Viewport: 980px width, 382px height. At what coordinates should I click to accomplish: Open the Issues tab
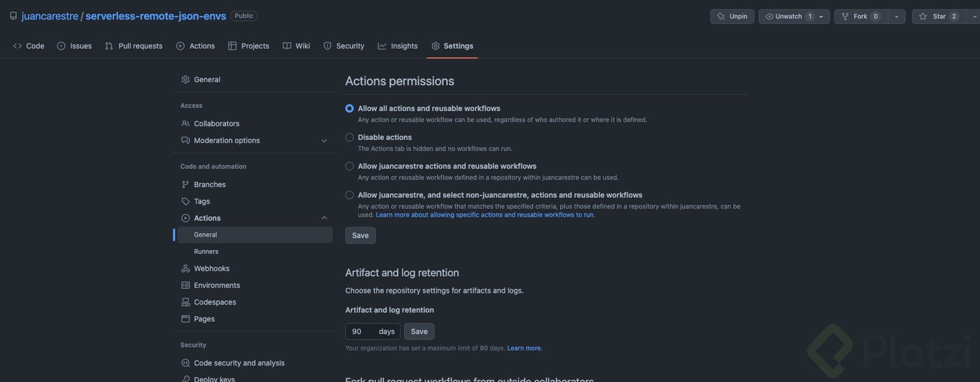coord(74,46)
